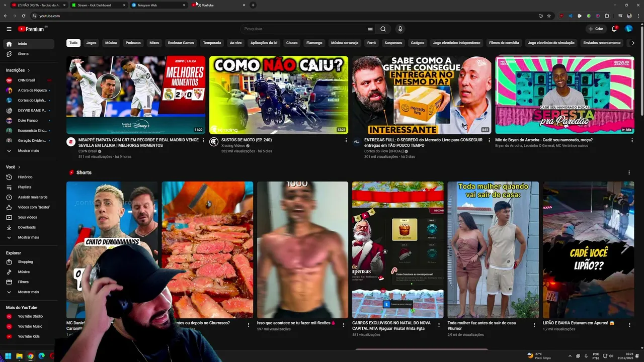Open Downloads in sidebar
The image size is (644, 362).
pos(30,227)
